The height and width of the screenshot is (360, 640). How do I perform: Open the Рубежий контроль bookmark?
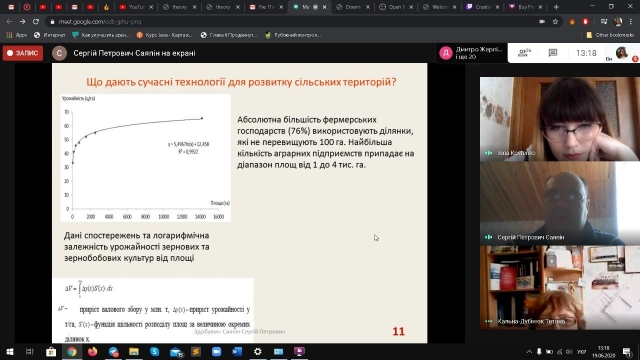coord(293,35)
